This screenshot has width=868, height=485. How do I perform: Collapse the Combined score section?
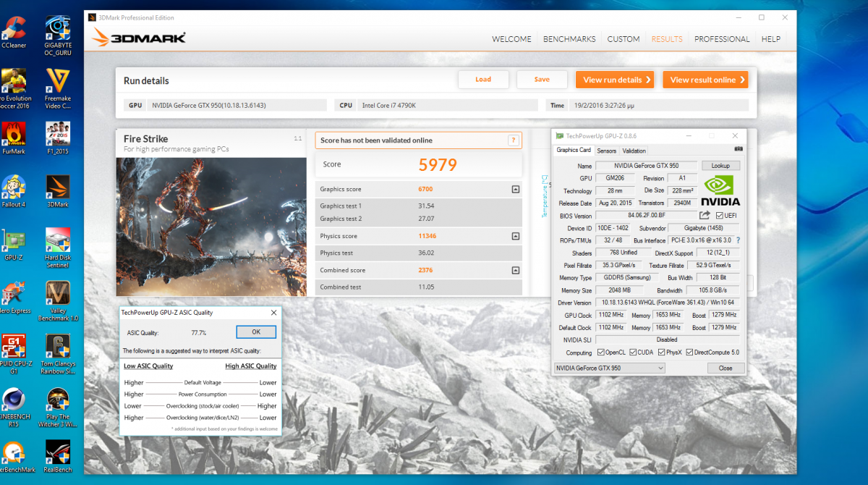coord(516,270)
